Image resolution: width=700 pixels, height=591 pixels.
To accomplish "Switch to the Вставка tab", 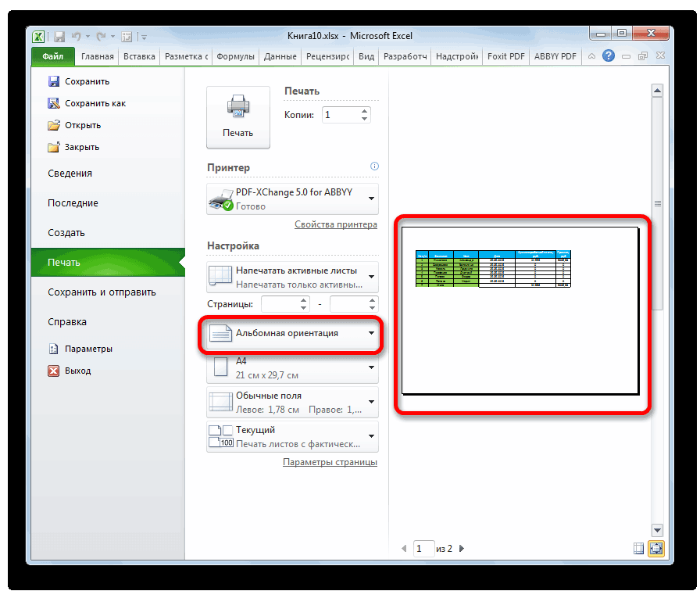I will coord(139,56).
